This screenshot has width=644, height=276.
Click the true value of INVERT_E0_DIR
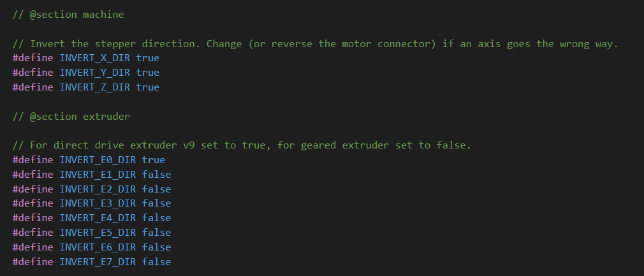(154, 160)
